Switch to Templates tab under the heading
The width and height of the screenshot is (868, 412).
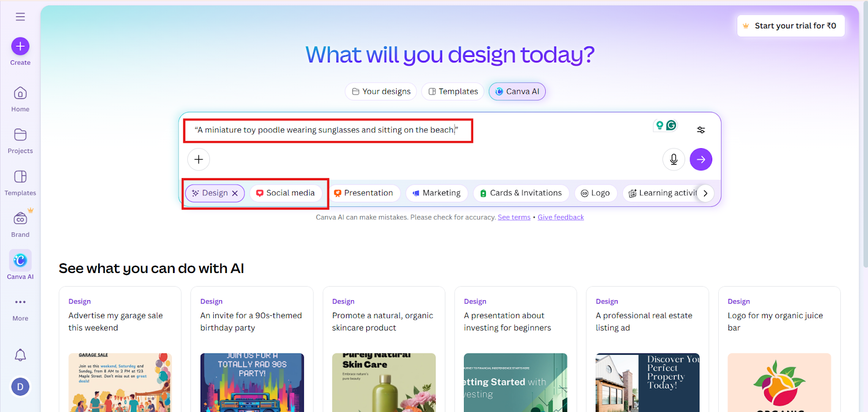tap(453, 91)
